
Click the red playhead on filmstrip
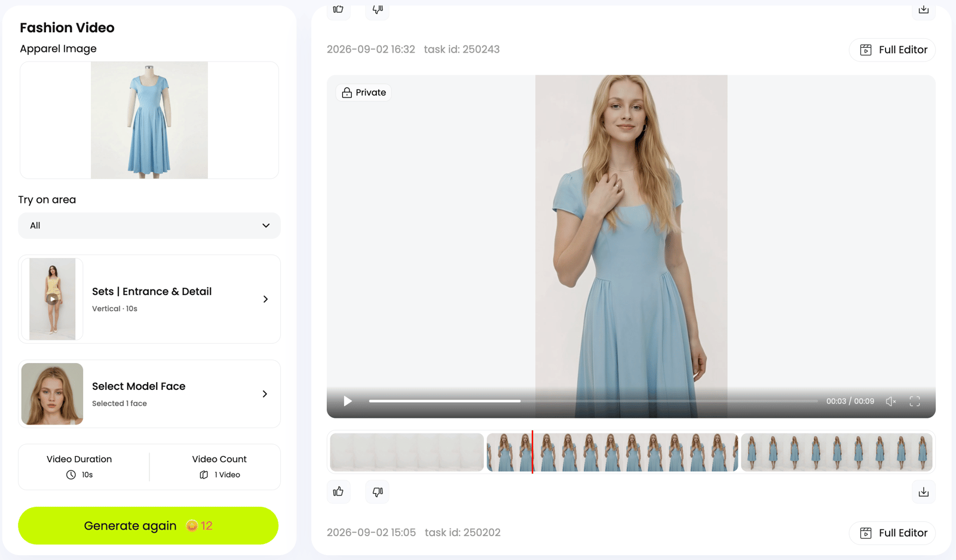point(532,452)
